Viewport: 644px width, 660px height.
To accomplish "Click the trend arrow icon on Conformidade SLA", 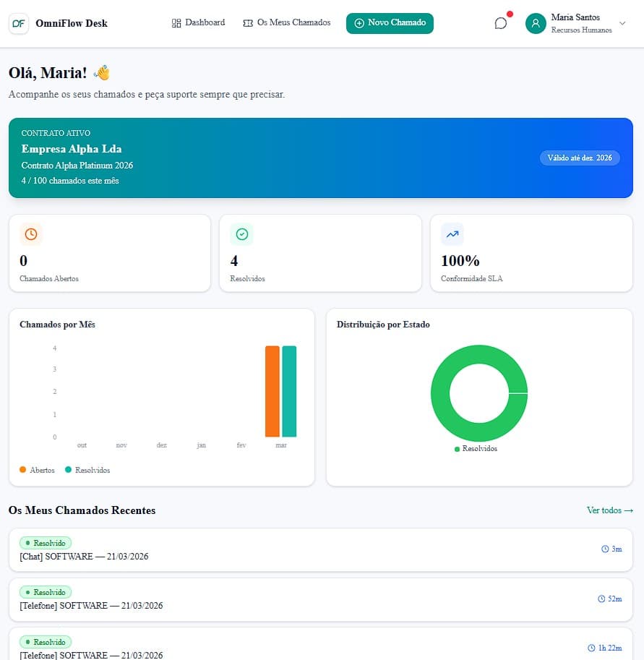I will pyautogui.click(x=452, y=233).
